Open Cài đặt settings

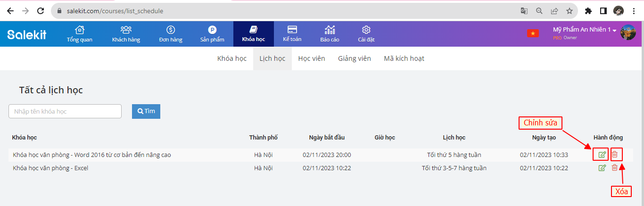tap(366, 34)
